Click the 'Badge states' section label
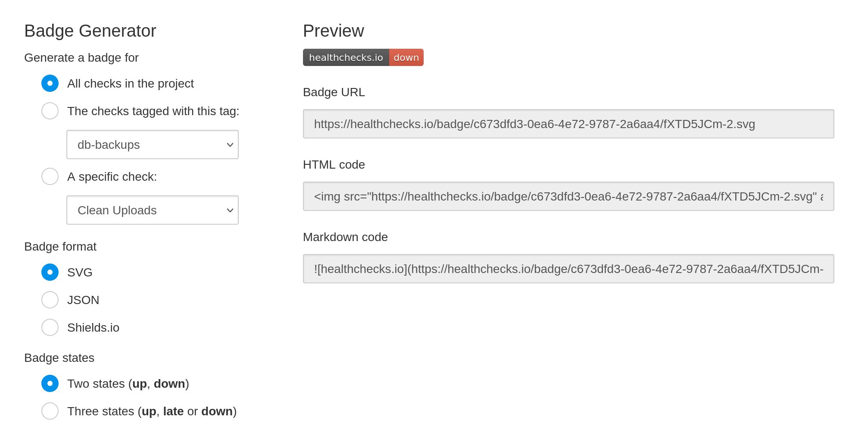The height and width of the screenshot is (433, 868). [x=59, y=358]
